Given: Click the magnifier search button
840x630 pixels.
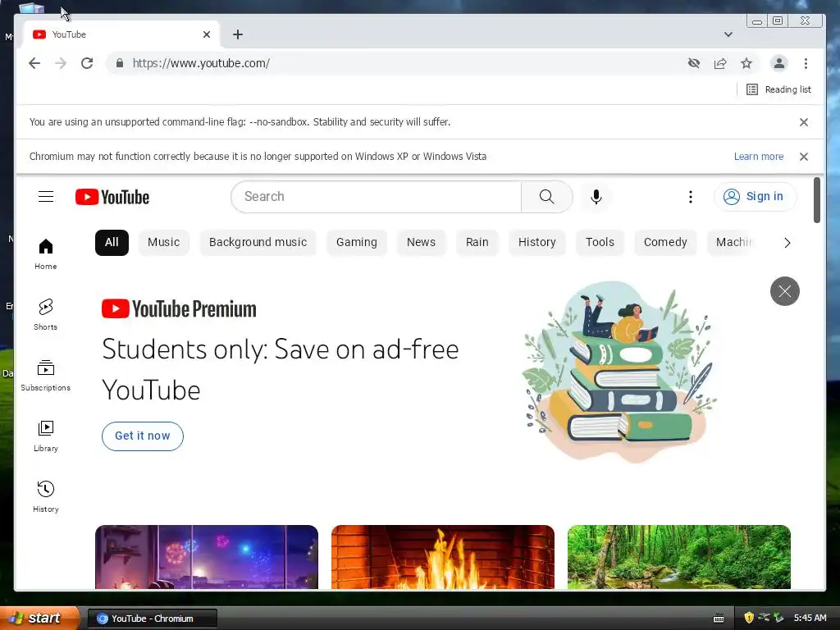Looking at the screenshot, I should pos(546,197).
